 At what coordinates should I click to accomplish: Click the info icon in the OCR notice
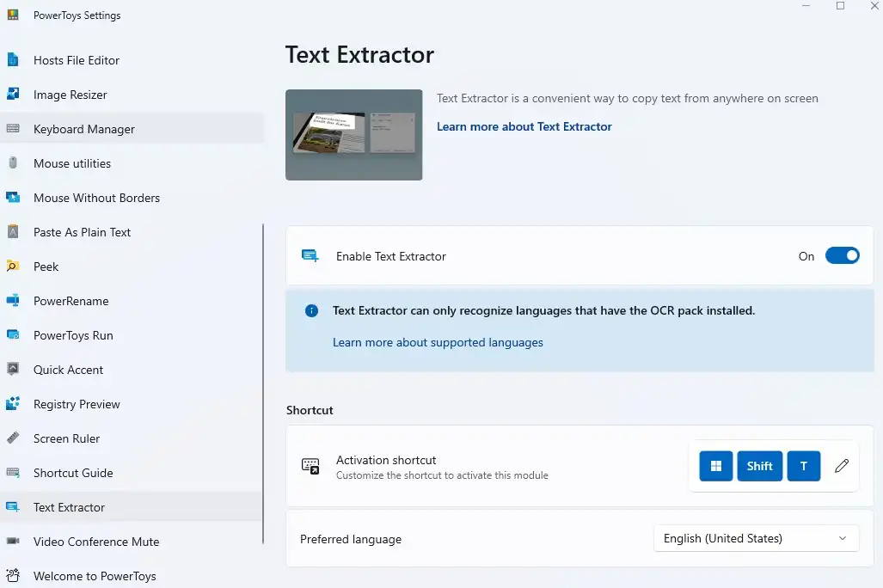(311, 310)
